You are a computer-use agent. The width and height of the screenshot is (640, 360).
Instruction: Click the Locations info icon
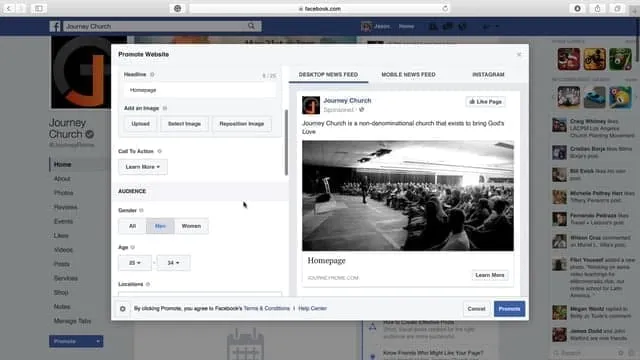(x=148, y=284)
